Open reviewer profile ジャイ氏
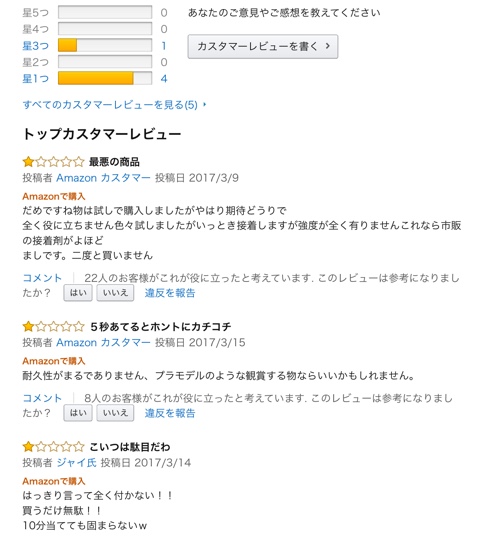The width and height of the screenshot is (481, 537). [76, 463]
